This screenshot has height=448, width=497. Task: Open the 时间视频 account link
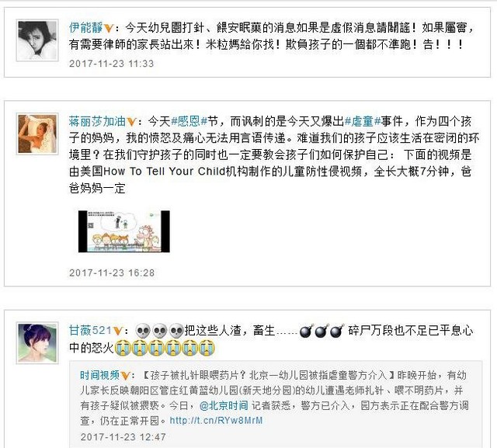pos(99,376)
